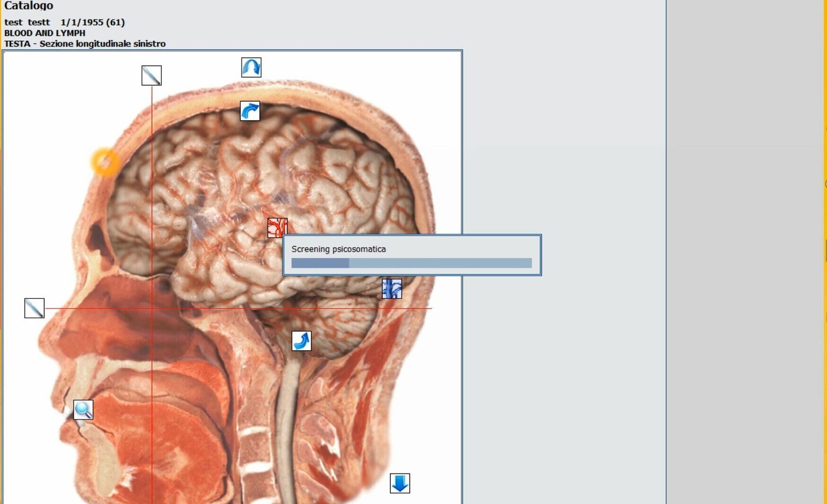This screenshot has width=827, height=504.
Task: Click the blue U-turn arrow icon above the skull
Action: click(x=251, y=68)
